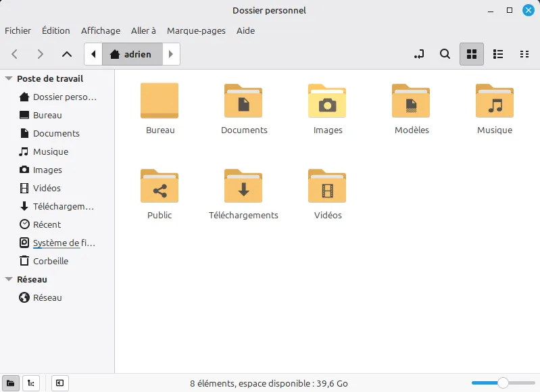The width and height of the screenshot is (540, 392).
Task: Click the adrien path bar button
Action: 132,54
